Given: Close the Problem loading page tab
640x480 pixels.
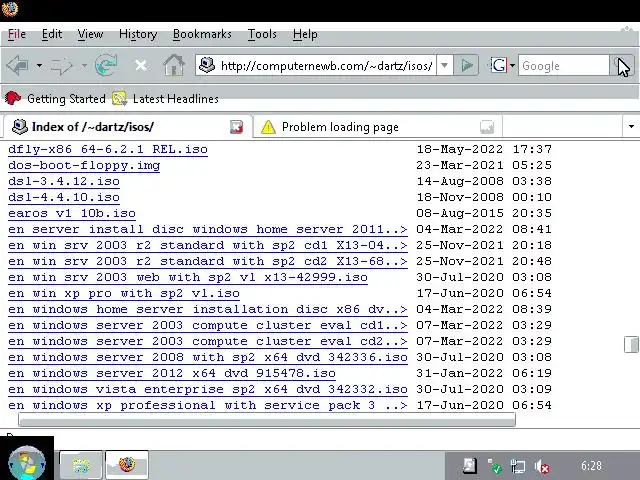Looking at the screenshot, I should (487, 127).
